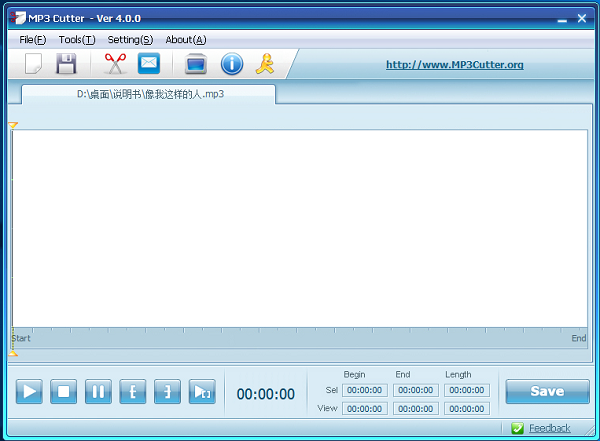The image size is (600, 441).
Task: Close the MP3 Cutter window
Action: (582, 18)
